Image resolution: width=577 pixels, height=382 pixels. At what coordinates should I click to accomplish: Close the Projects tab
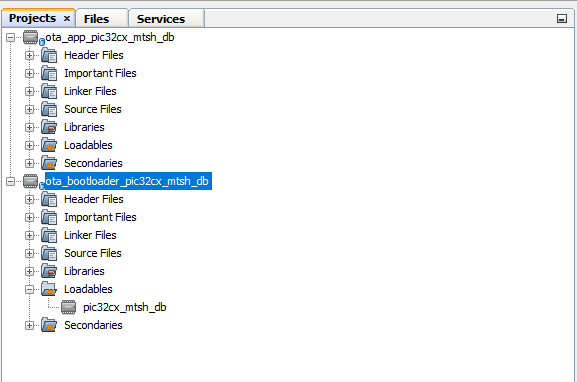[x=67, y=18]
